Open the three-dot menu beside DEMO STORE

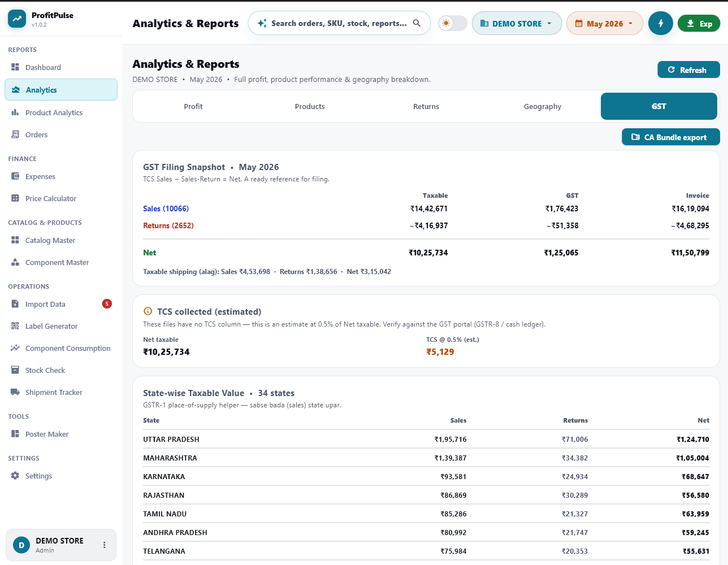tap(104, 545)
